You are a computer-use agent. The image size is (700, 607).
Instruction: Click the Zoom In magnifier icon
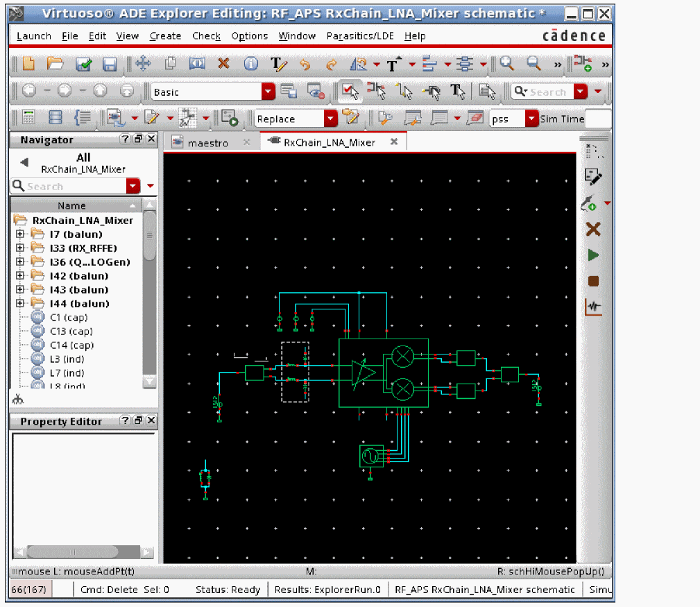(x=507, y=64)
